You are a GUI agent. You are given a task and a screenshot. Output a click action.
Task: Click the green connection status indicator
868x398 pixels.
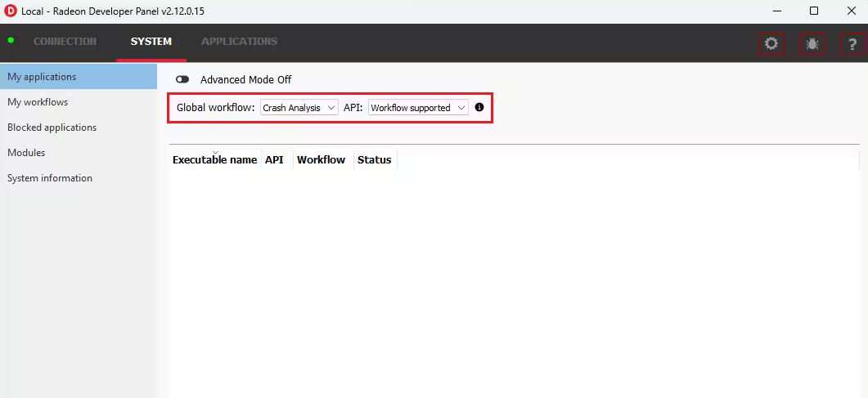[11, 40]
